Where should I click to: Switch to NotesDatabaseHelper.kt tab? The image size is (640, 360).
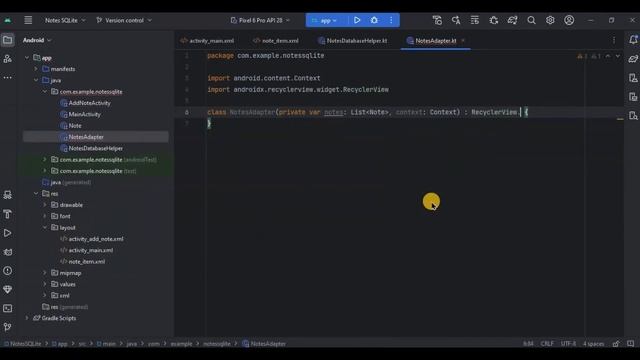tap(353, 40)
